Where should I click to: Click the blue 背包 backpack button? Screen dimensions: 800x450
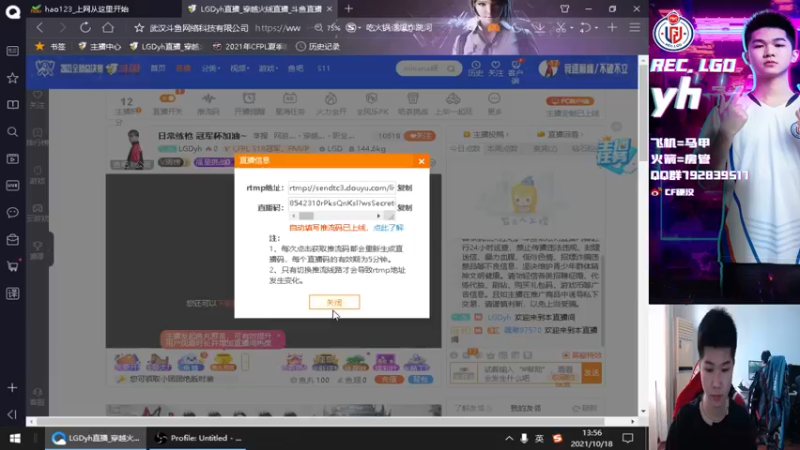click(x=420, y=380)
